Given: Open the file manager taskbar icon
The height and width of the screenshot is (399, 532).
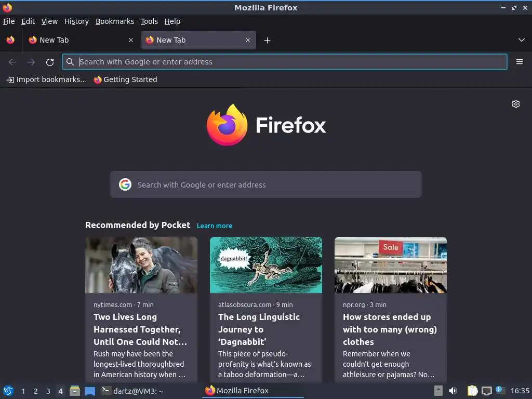Looking at the screenshot, I should click(x=75, y=391).
